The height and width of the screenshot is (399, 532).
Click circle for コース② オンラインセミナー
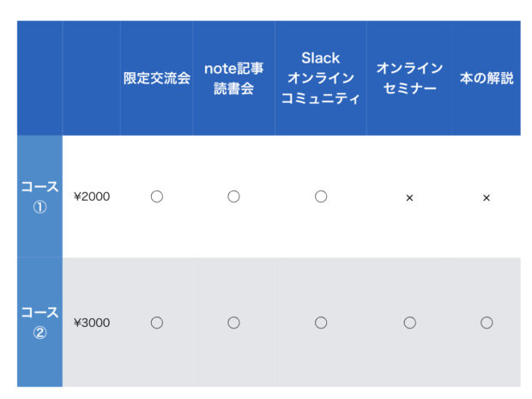409,323
